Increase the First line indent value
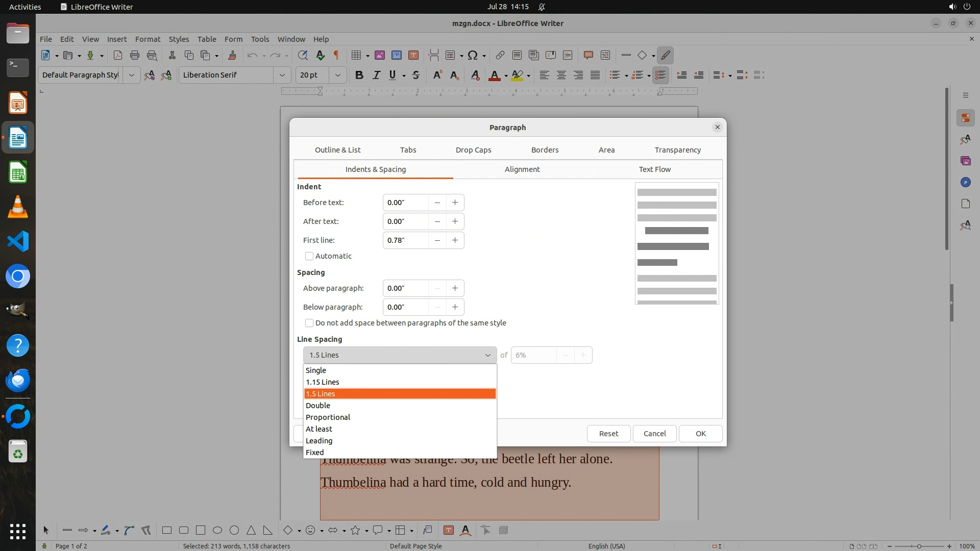980x551 pixels. coord(455,240)
